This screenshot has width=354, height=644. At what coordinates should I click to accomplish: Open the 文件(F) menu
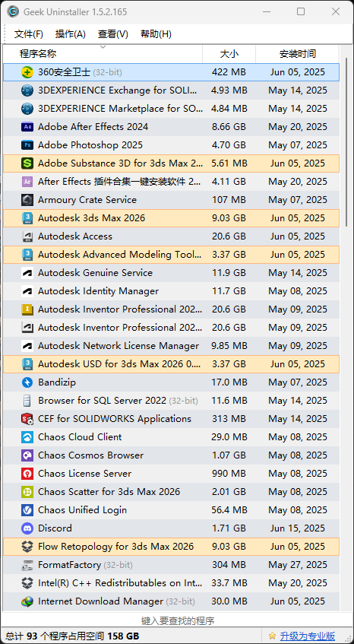coord(29,34)
